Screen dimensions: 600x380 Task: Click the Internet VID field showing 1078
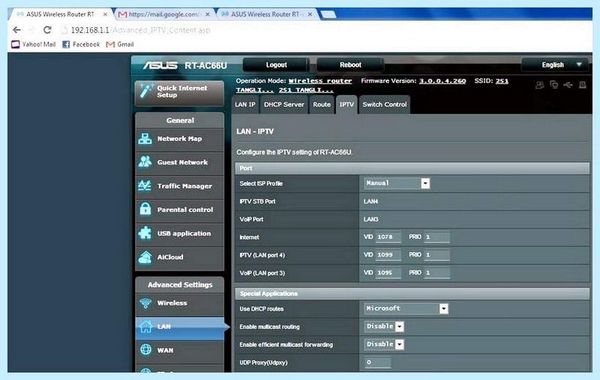tap(388, 237)
